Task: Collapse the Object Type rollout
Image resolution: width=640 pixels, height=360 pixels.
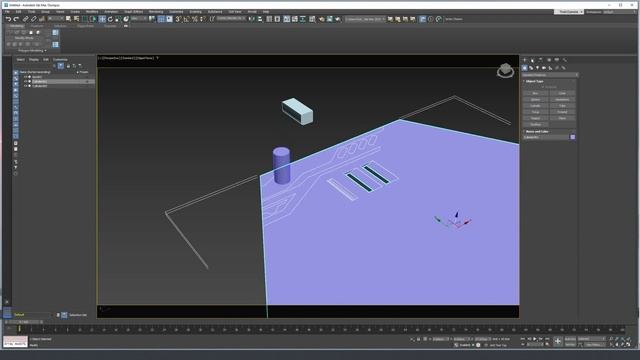Action: (x=534, y=81)
